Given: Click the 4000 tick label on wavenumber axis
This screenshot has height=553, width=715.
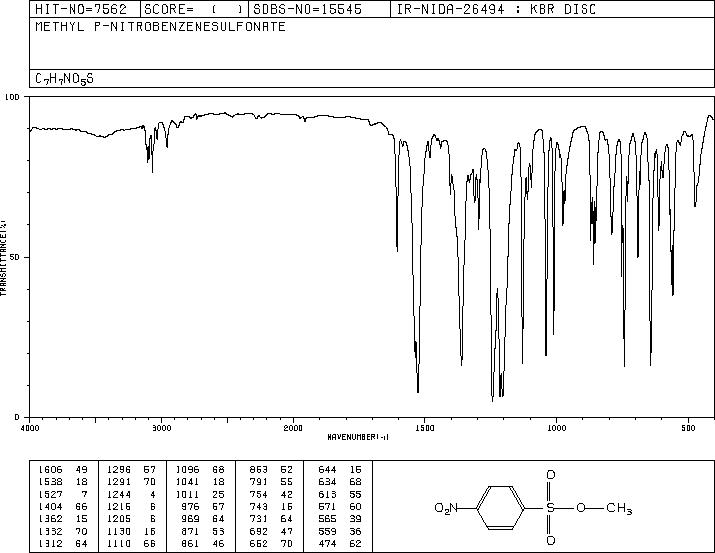Looking at the screenshot, I should pyautogui.click(x=30, y=428).
